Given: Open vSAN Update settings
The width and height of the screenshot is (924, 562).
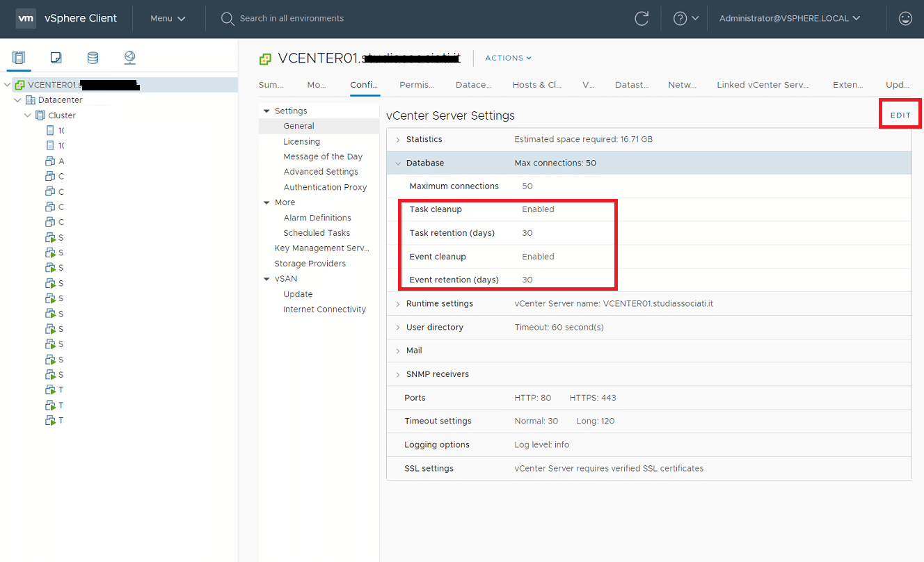Looking at the screenshot, I should click(x=298, y=294).
